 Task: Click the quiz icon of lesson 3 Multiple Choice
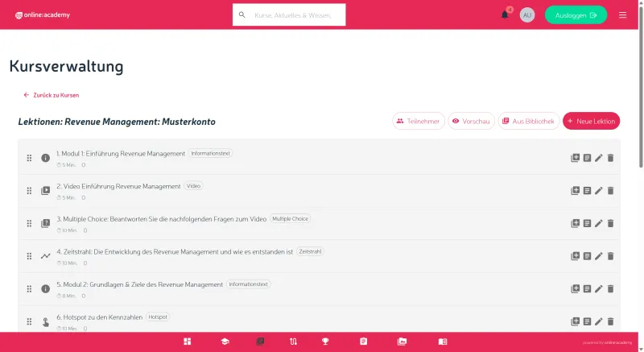(46, 223)
